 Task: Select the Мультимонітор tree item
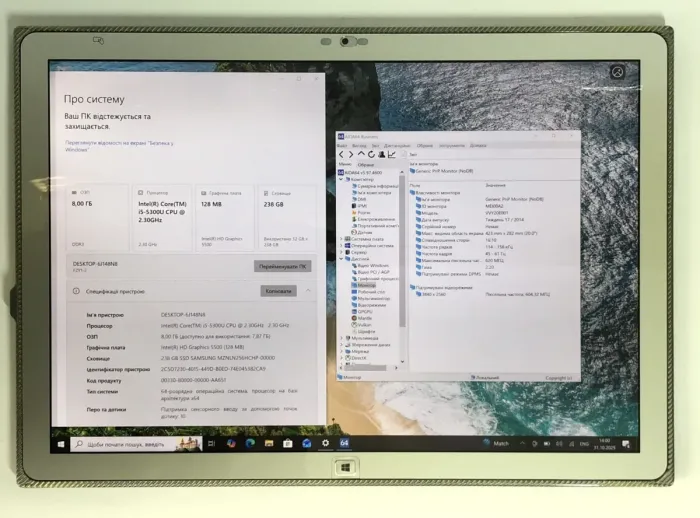(x=371, y=298)
